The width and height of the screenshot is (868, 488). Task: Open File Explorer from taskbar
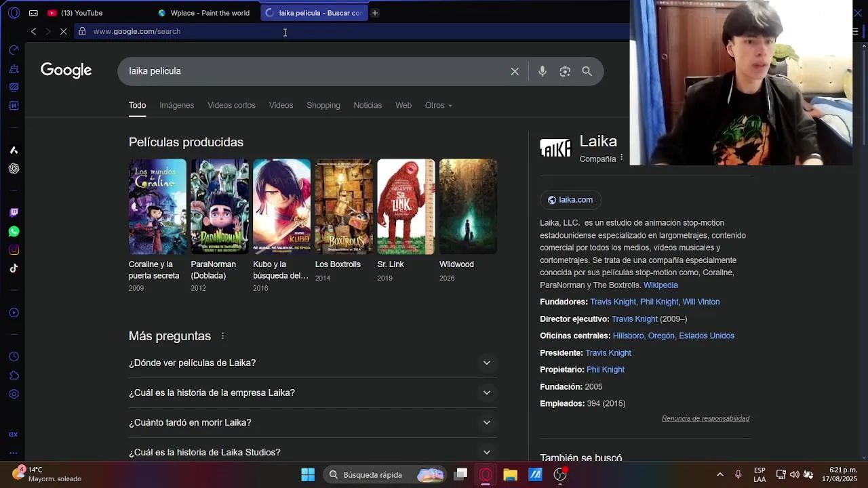[x=510, y=474]
